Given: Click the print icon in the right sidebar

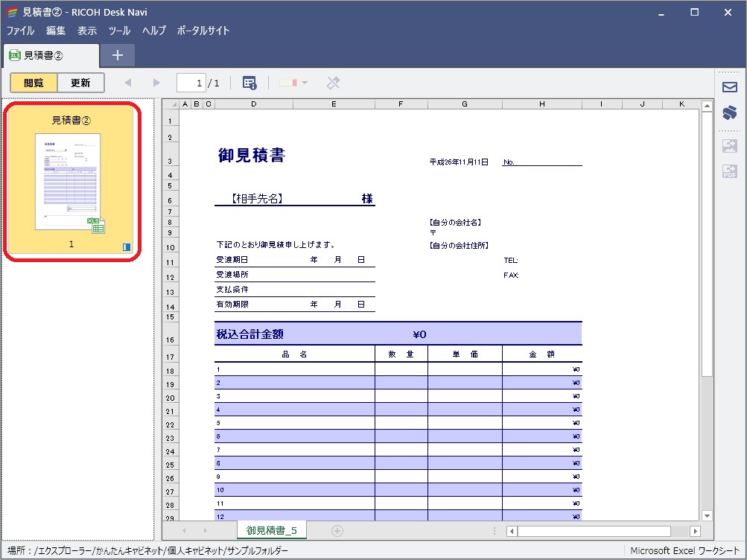Looking at the screenshot, I should (x=730, y=113).
